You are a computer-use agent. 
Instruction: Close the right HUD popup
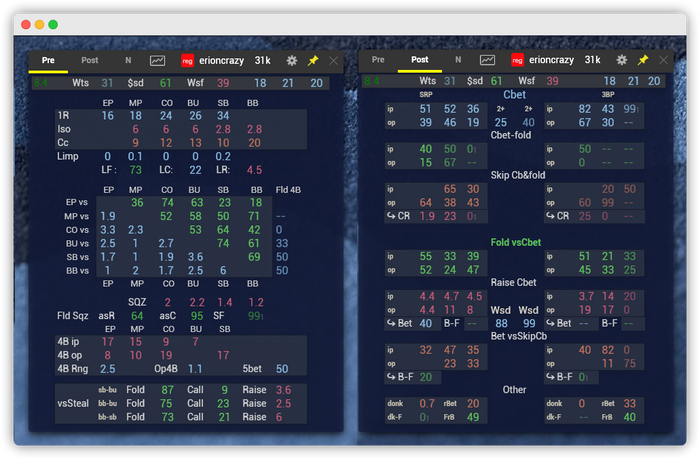(663, 60)
